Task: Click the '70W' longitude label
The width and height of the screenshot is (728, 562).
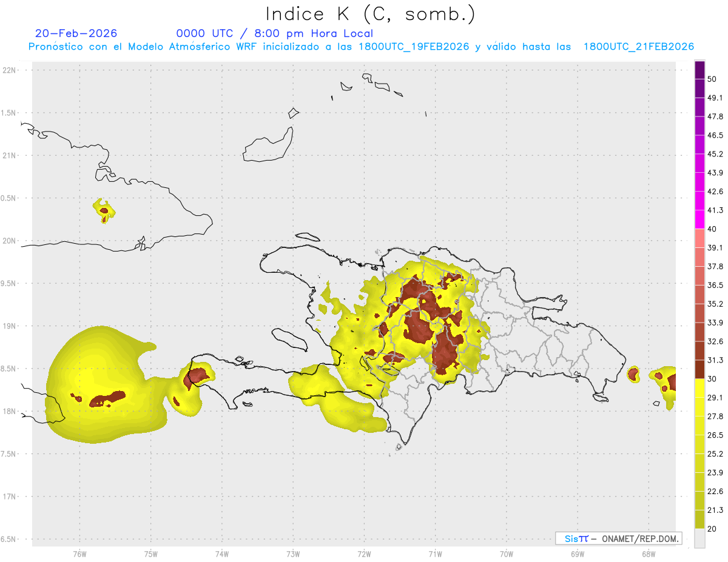Action: [506, 554]
